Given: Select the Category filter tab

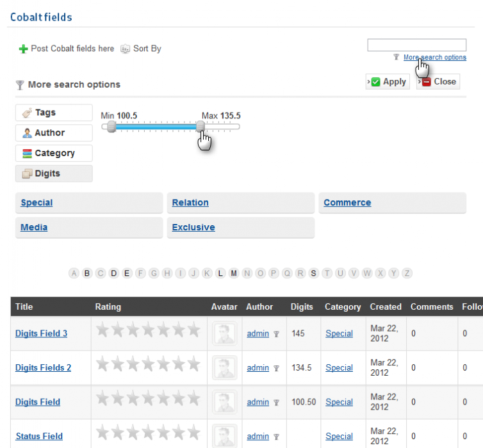Looking at the screenshot, I should click(x=54, y=154).
